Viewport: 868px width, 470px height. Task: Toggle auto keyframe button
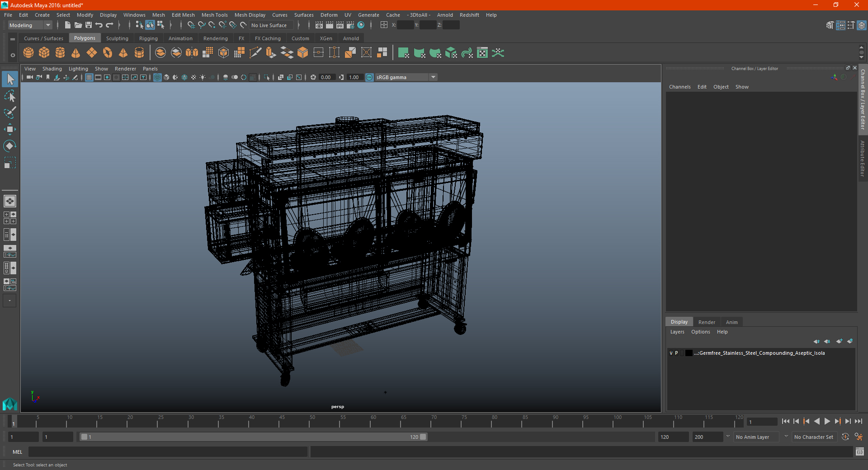coord(845,437)
